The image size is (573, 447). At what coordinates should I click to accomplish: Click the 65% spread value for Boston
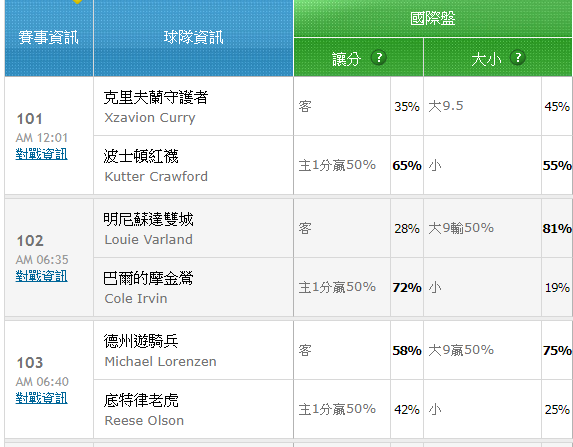point(407,166)
